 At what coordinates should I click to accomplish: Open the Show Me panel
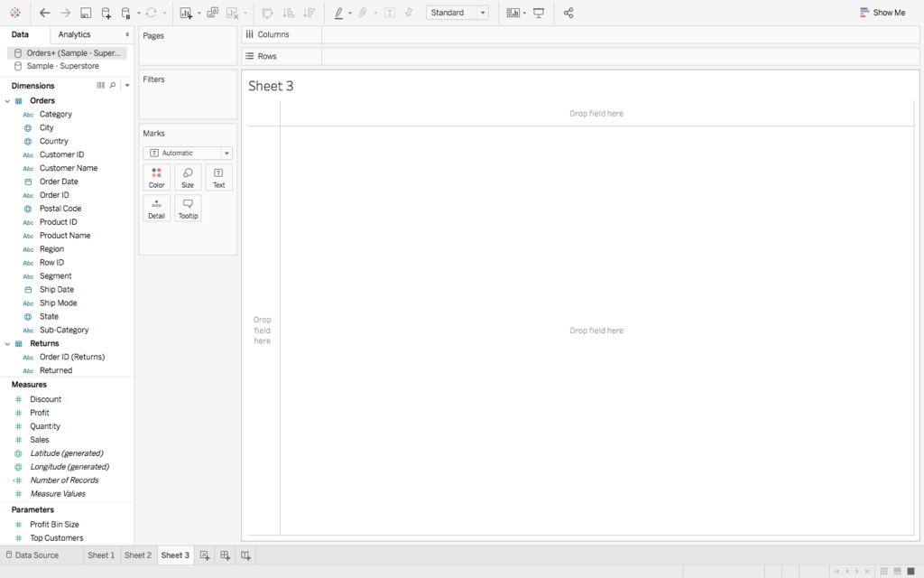tap(882, 13)
